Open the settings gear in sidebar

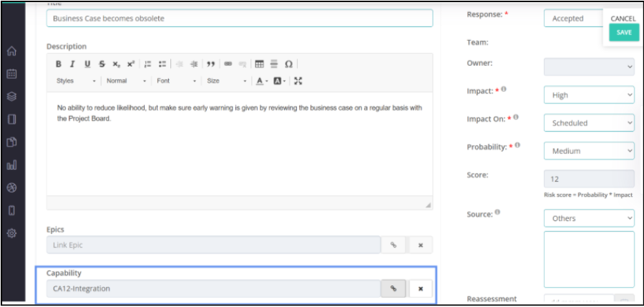click(12, 233)
